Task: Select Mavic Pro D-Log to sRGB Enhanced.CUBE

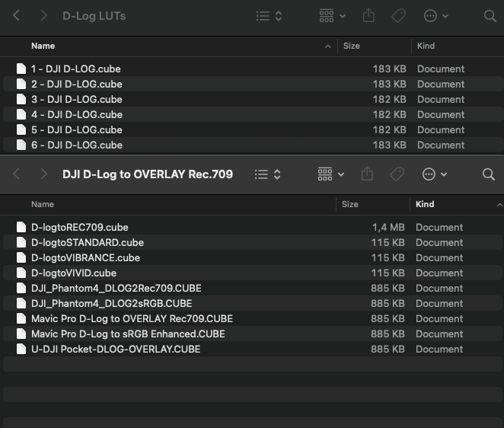Action: coord(127,334)
